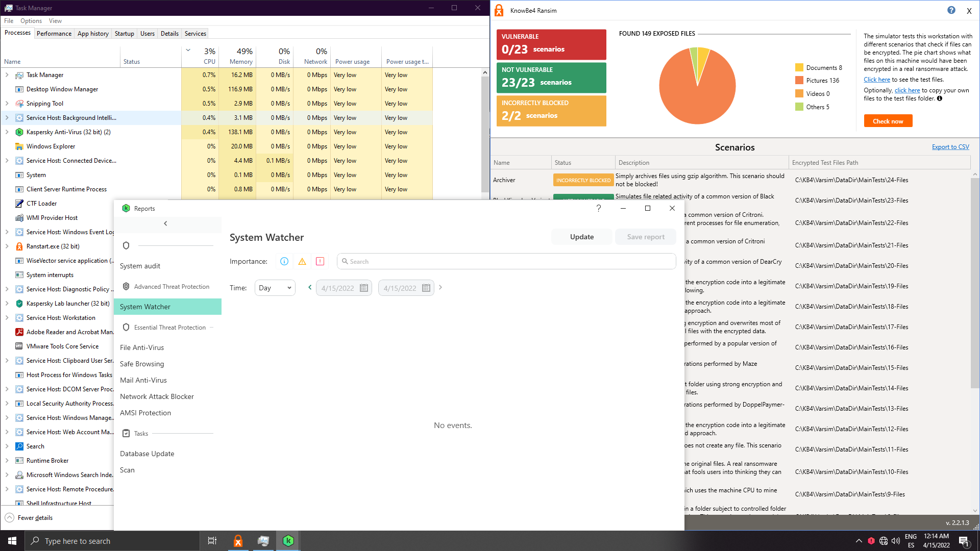Open the Kaspersky Reports help question mark
980x551 pixels.
point(599,208)
